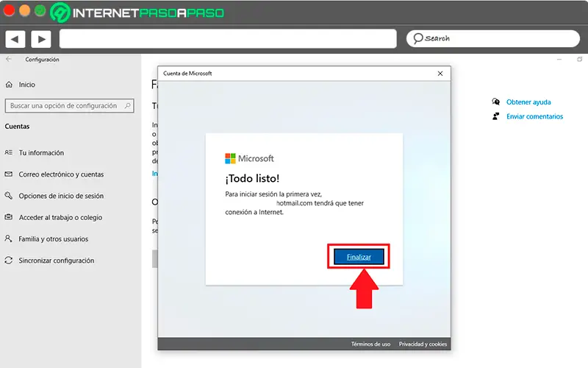Click the browser back navigation button
Screen dimensions: 588x368
point(15,39)
